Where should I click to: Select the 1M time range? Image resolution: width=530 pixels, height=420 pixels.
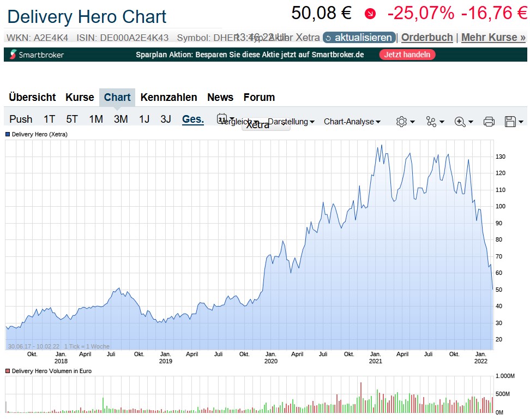(x=96, y=119)
